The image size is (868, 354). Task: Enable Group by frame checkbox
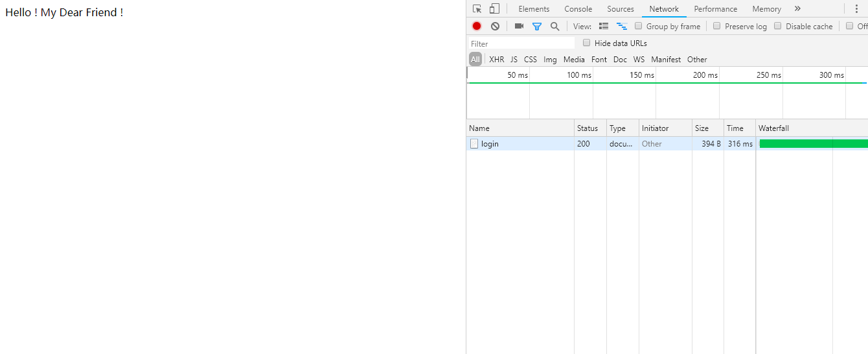click(x=639, y=26)
